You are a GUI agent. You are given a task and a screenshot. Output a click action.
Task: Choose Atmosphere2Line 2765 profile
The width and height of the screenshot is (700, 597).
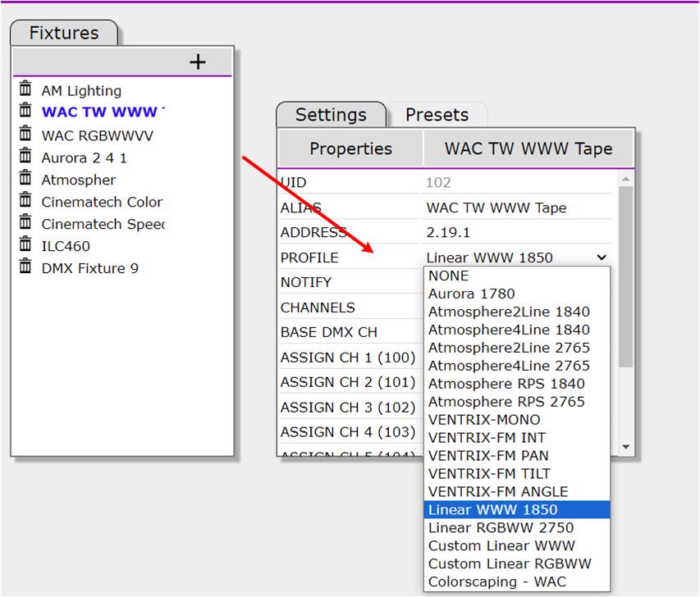516,348
